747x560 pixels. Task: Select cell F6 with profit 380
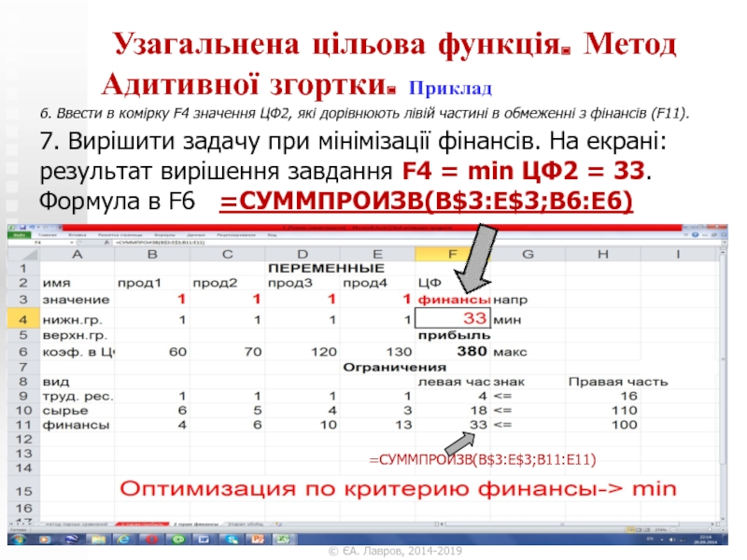pyautogui.click(x=454, y=351)
